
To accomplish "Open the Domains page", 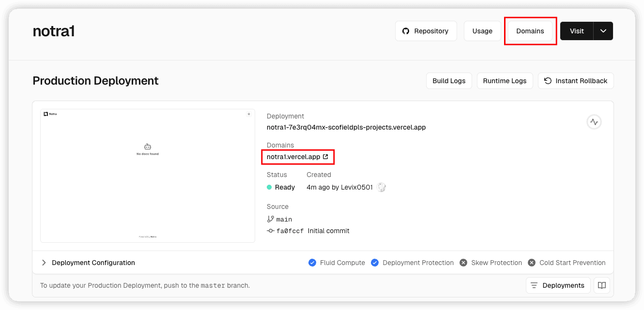I will (530, 31).
